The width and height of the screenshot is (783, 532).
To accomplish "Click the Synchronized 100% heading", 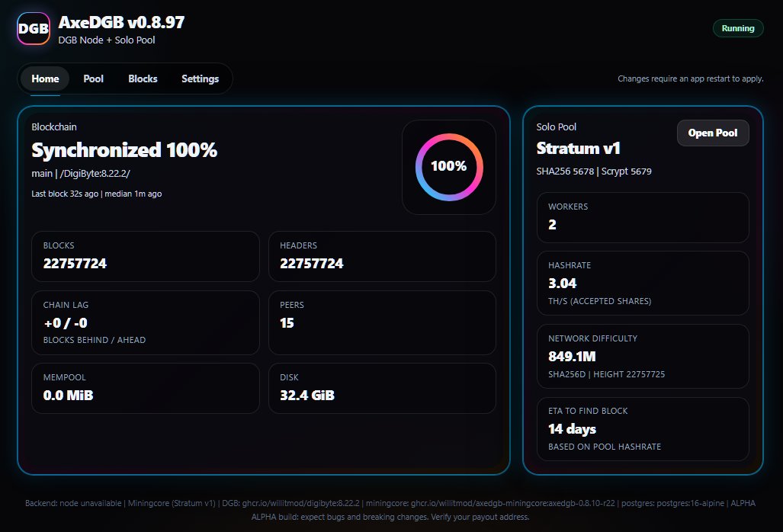I will (x=124, y=150).
